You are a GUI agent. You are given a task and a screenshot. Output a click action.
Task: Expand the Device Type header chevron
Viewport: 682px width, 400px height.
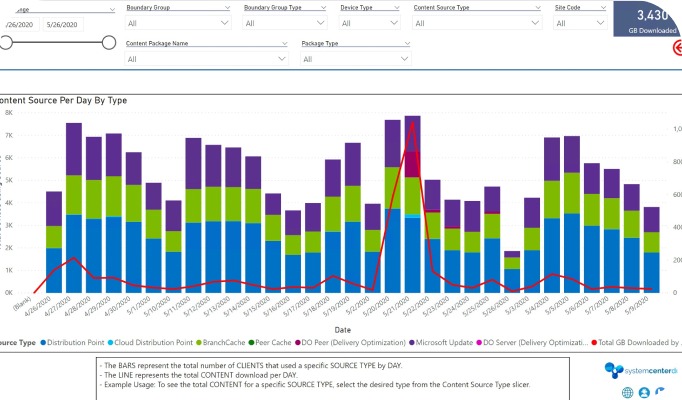[397, 8]
